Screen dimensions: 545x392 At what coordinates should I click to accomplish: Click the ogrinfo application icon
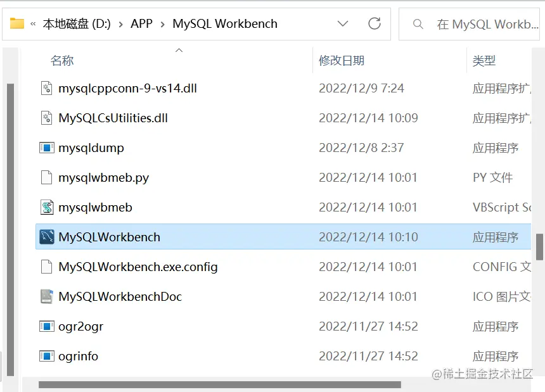pos(46,357)
